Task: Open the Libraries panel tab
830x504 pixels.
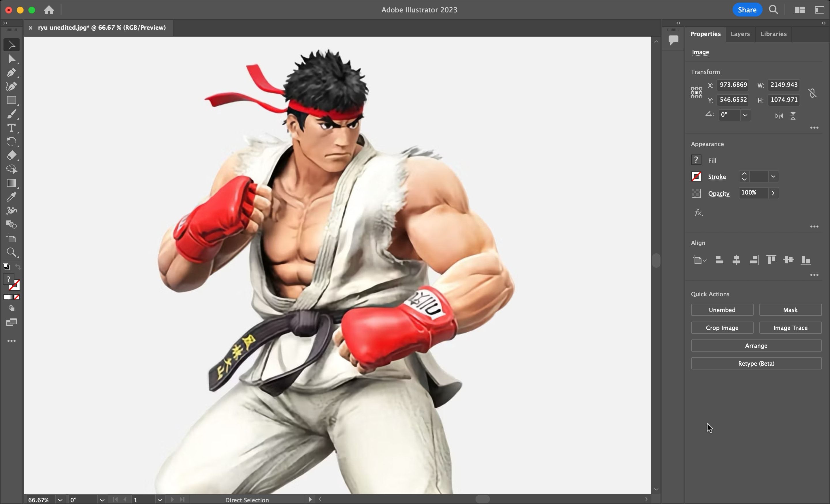Action: coord(774,34)
